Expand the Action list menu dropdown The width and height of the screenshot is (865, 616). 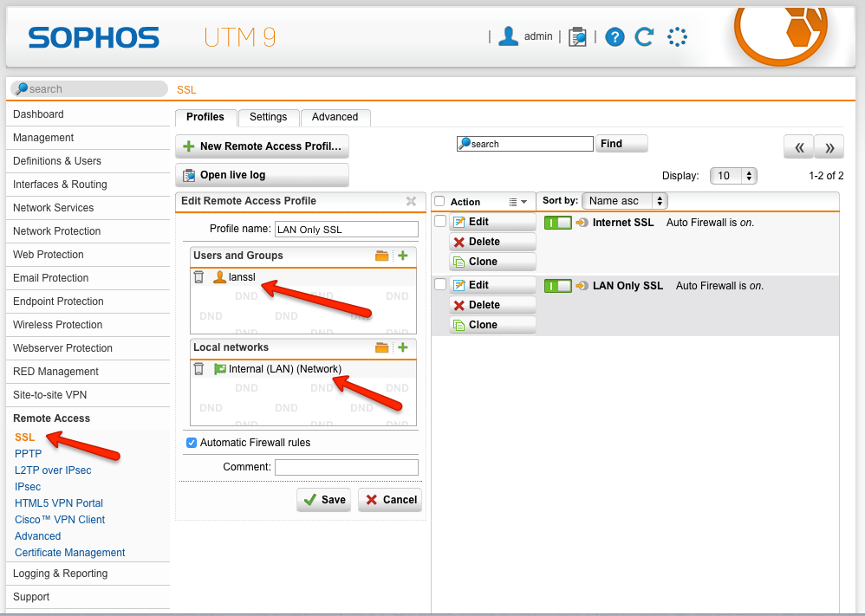pos(517,202)
